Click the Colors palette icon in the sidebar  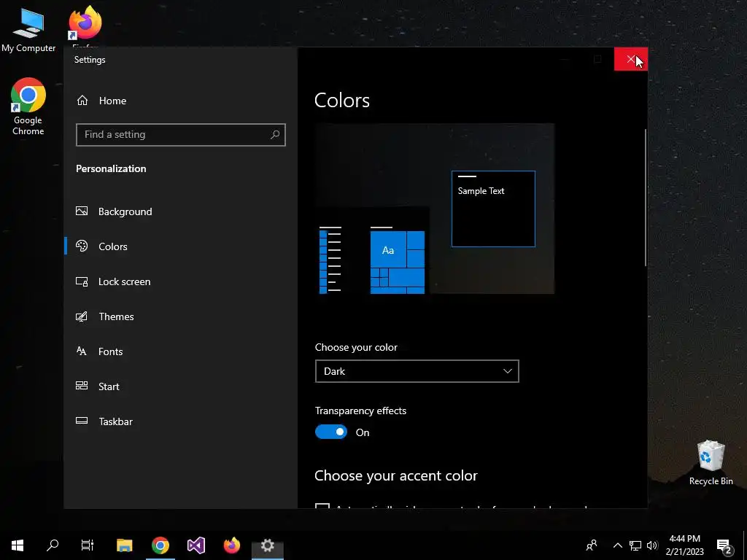(x=82, y=246)
